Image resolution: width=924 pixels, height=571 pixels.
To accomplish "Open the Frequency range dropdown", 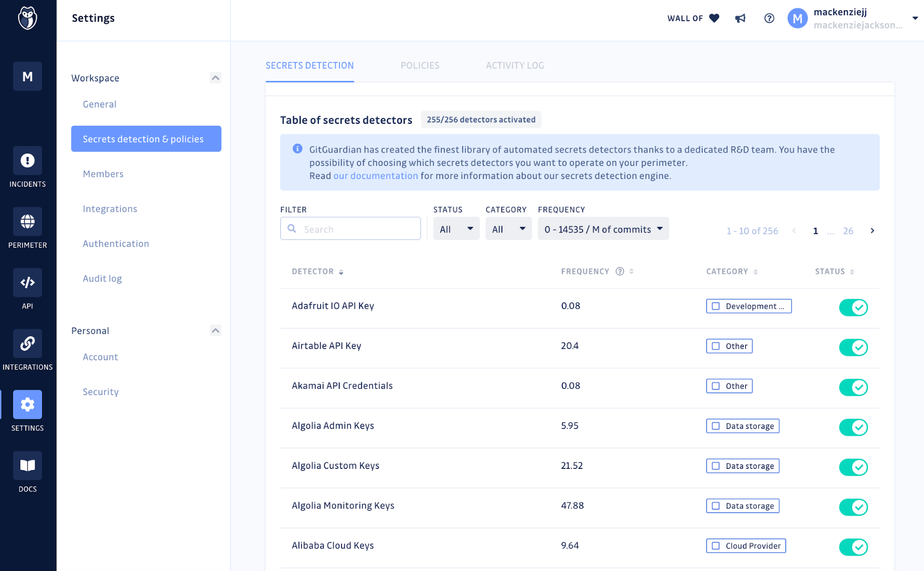I will tap(603, 229).
